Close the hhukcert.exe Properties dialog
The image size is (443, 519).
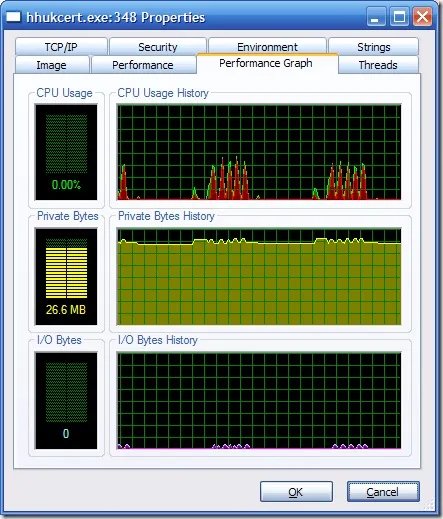point(422,17)
